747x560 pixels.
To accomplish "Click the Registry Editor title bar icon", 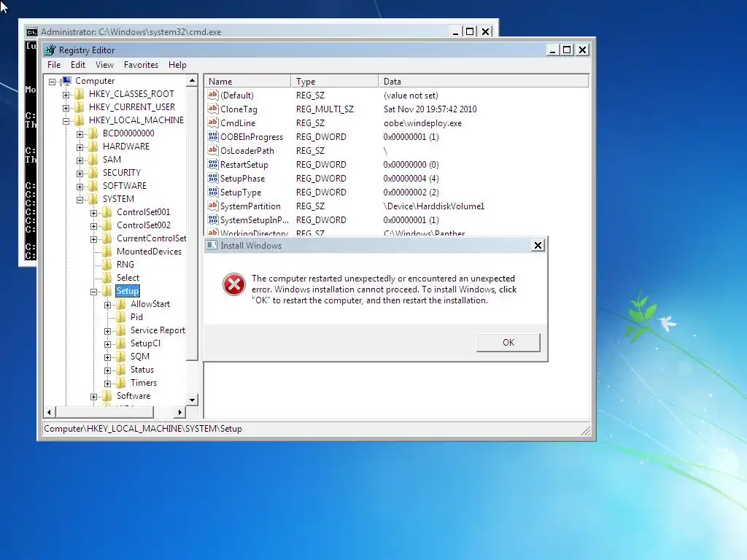I will [50, 50].
